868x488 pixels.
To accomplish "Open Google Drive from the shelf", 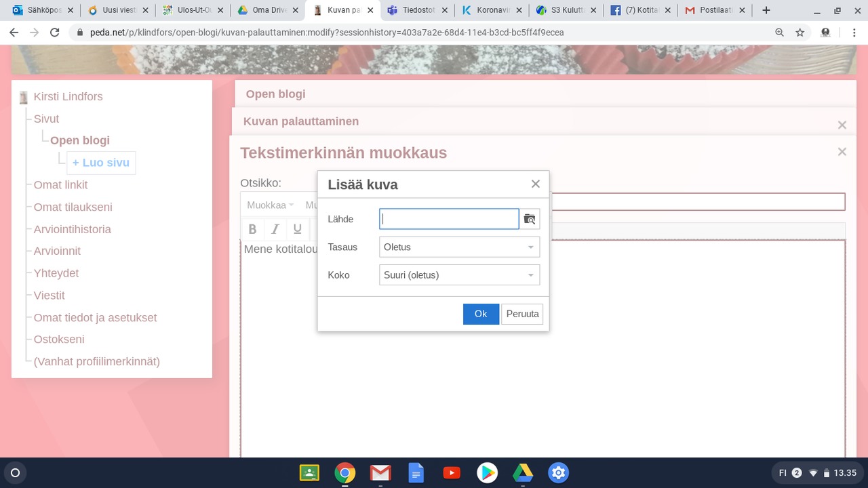I will click(x=522, y=472).
